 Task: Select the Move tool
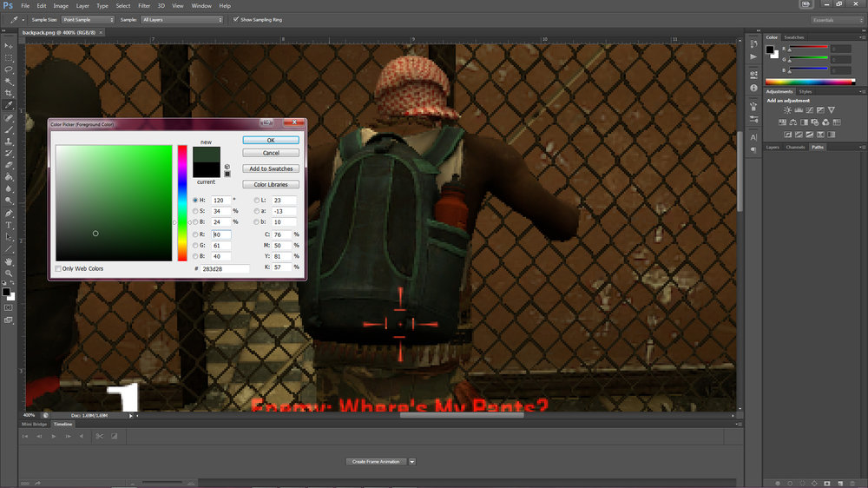point(9,46)
